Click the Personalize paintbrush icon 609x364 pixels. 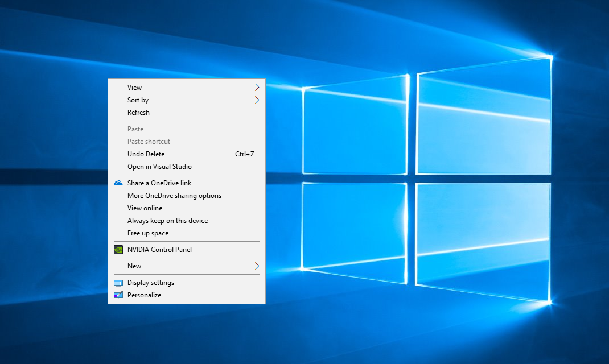(119, 295)
